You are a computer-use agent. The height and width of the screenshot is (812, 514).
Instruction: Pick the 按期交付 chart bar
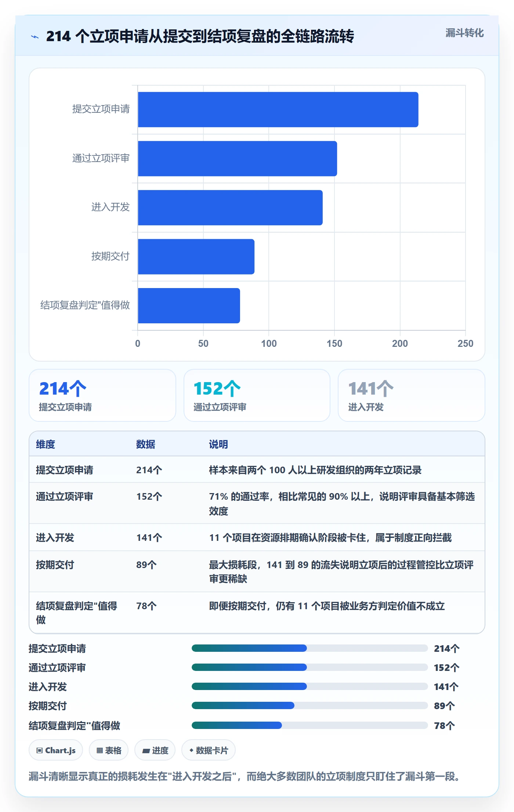pos(196,257)
